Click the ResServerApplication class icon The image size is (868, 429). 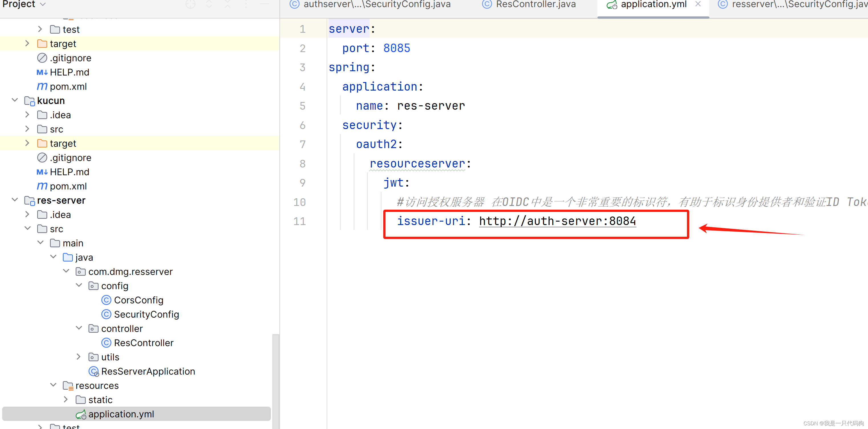(x=93, y=371)
